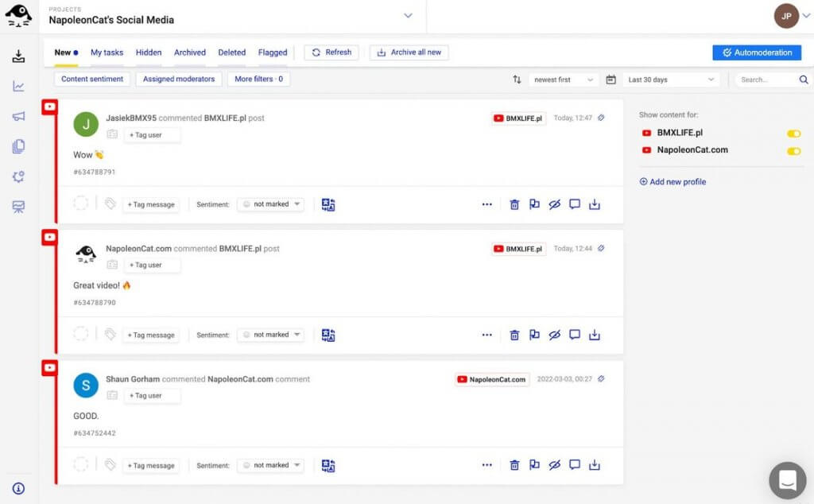Switch to the Flagged tab
The width and height of the screenshot is (814, 504).
tap(273, 52)
